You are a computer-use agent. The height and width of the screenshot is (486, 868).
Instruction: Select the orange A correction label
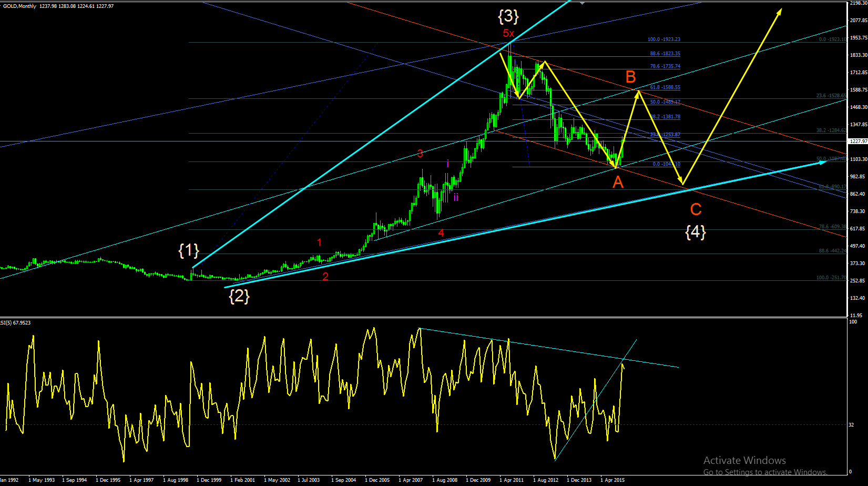tap(618, 182)
